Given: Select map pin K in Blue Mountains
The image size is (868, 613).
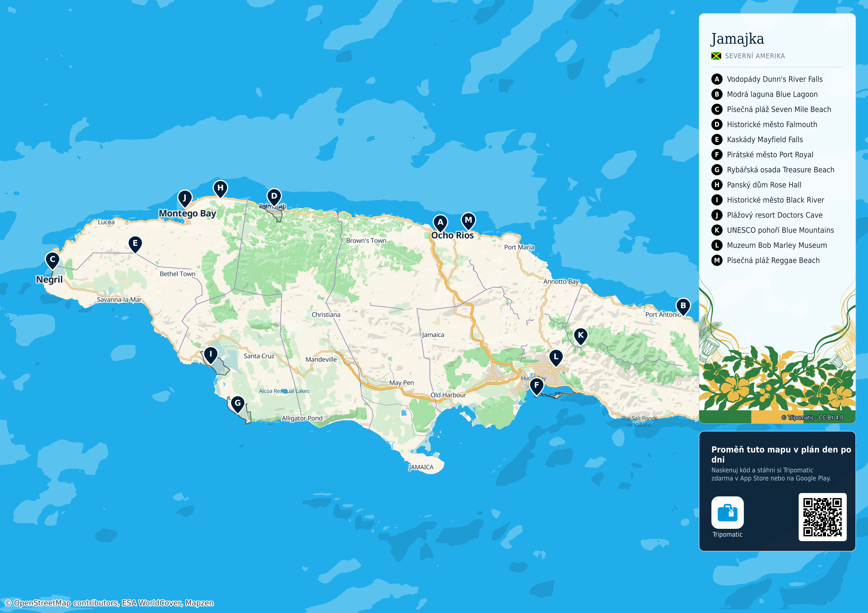Looking at the screenshot, I should (581, 335).
